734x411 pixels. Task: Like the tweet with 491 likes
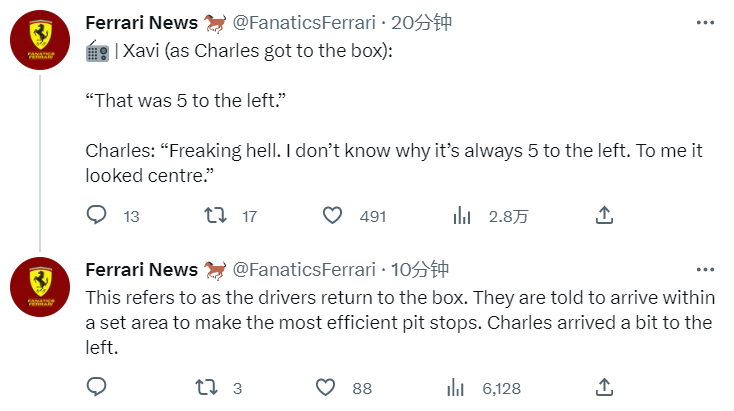pyautogui.click(x=332, y=215)
